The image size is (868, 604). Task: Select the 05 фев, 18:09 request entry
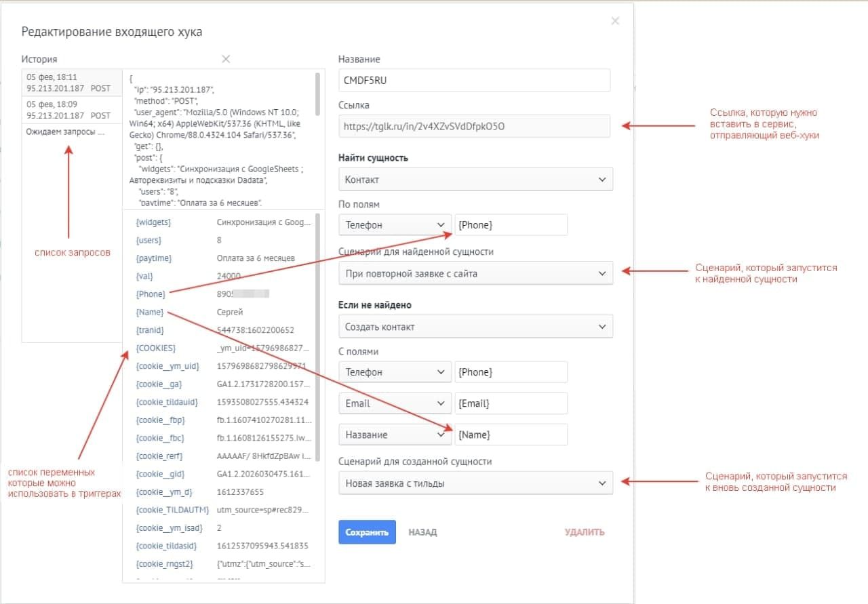(x=72, y=110)
